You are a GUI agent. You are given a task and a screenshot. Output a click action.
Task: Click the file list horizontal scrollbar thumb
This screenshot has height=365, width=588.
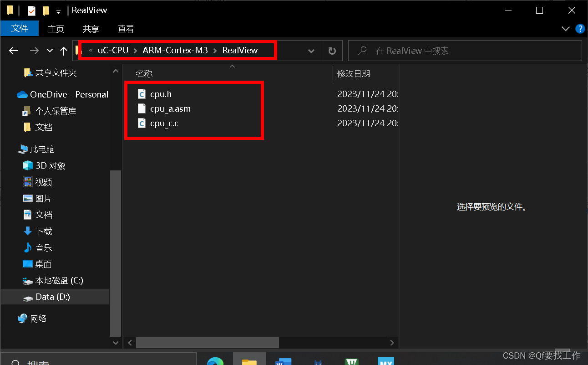pyautogui.click(x=207, y=343)
